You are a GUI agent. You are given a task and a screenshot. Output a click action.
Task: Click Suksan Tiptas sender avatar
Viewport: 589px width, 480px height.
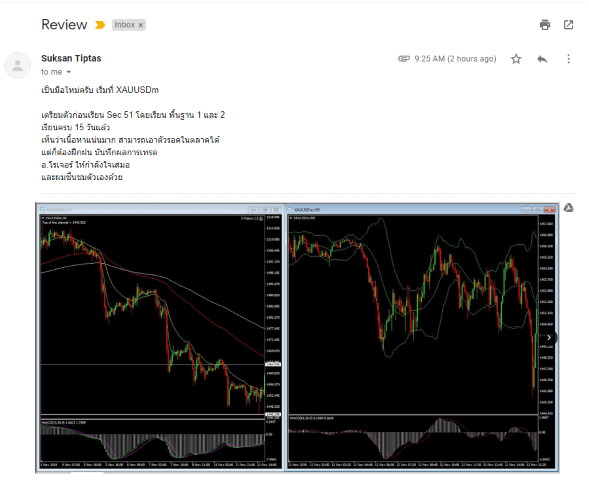pos(17,65)
